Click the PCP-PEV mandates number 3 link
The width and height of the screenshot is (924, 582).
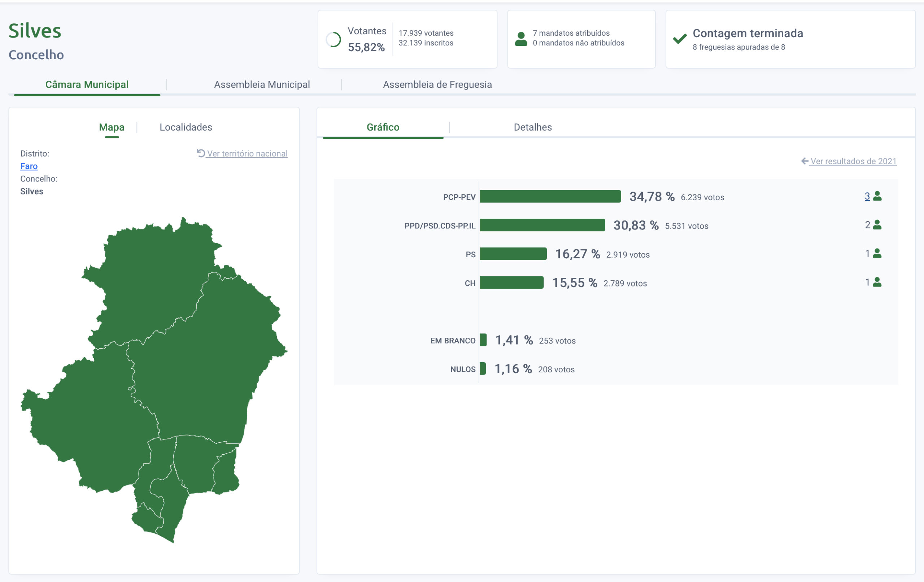coord(867,196)
